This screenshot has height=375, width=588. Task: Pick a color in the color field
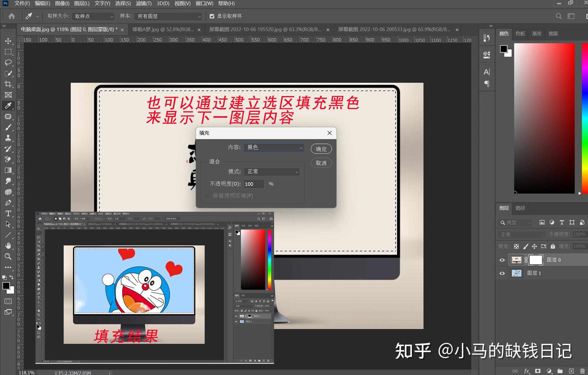[x=544, y=118]
